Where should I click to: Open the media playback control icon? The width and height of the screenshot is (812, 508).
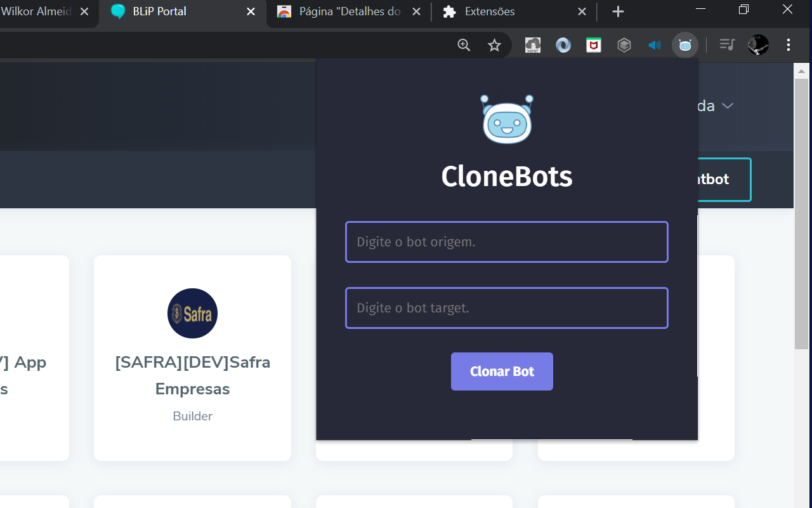click(x=727, y=45)
